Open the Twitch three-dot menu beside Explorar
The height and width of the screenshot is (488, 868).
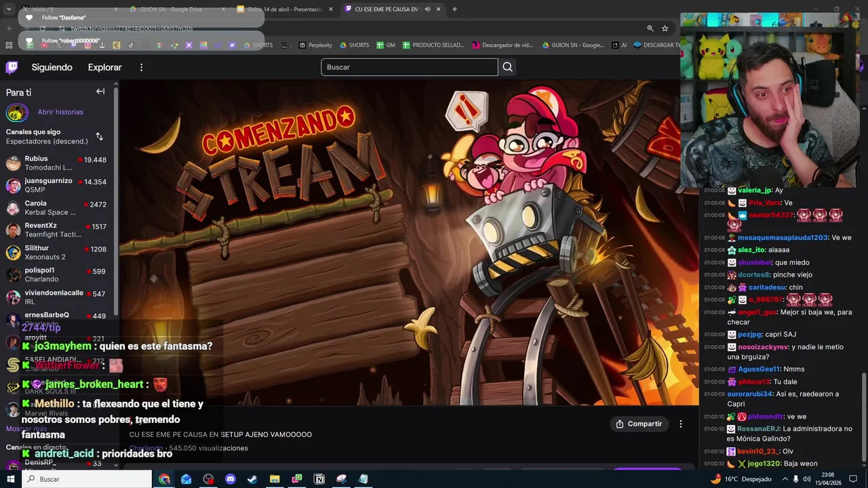point(141,67)
